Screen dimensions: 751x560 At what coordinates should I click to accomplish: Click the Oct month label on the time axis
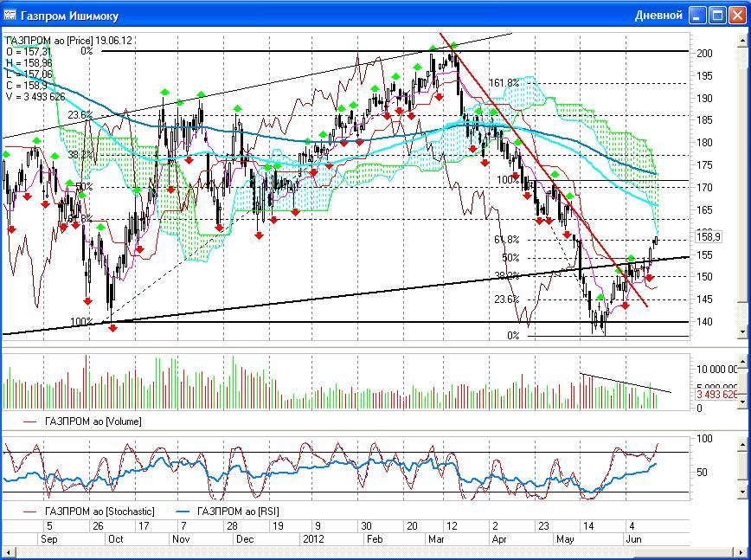coord(115,539)
